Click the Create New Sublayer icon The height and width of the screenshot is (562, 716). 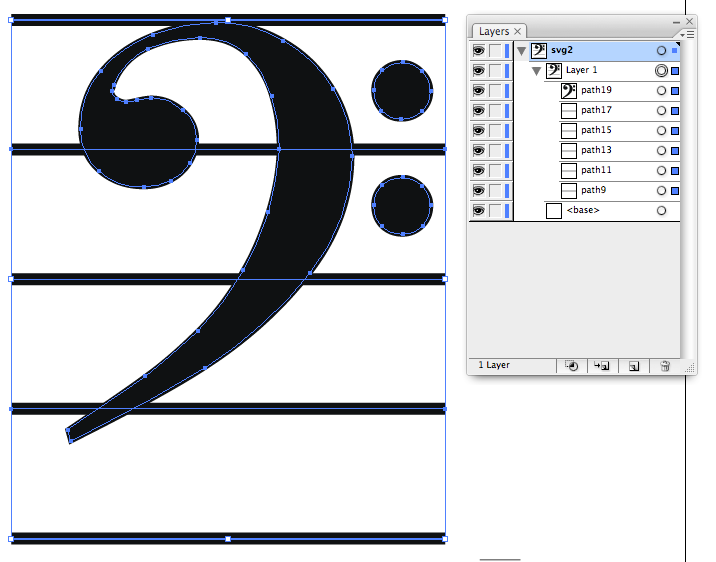point(602,366)
